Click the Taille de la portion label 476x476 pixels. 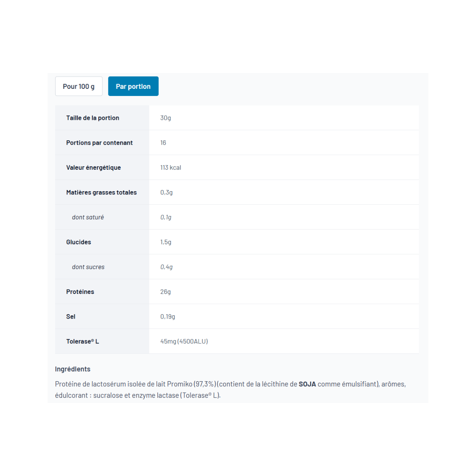coord(93,118)
